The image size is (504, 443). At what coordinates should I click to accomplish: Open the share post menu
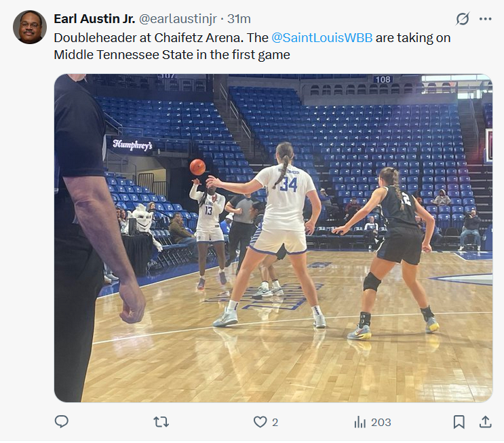(485, 422)
